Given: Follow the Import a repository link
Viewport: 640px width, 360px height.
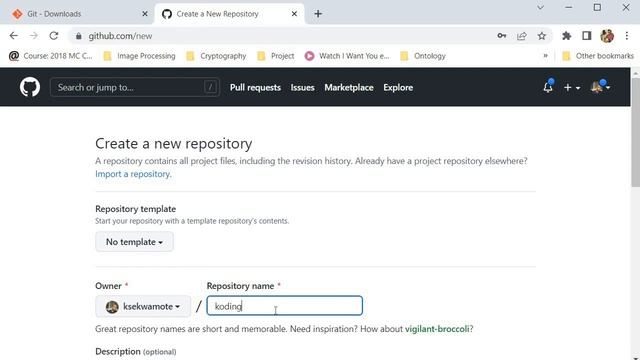Looking at the screenshot, I should coord(133,174).
